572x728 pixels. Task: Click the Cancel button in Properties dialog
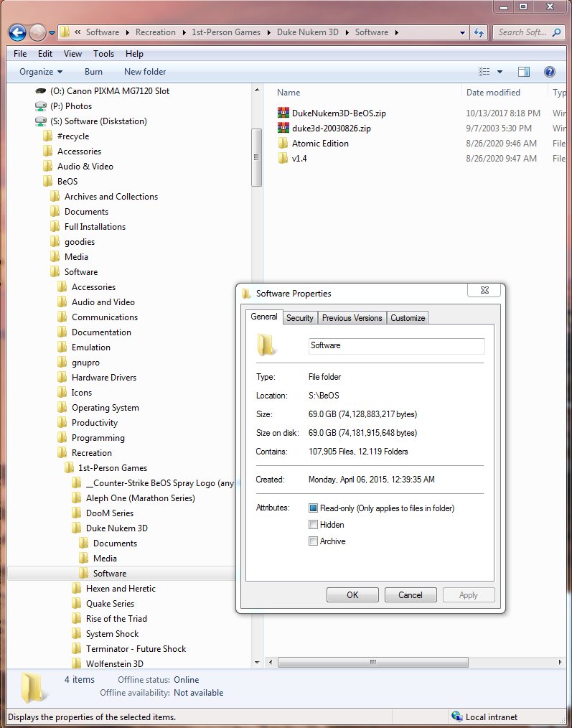[x=411, y=594]
